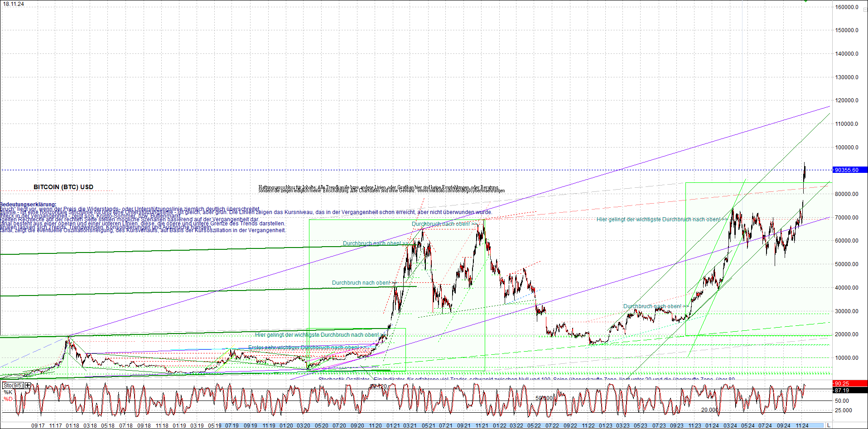The image size is (868, 429).
Task: Click the 11 21 date axis label
Action: [x=482, y=426]
